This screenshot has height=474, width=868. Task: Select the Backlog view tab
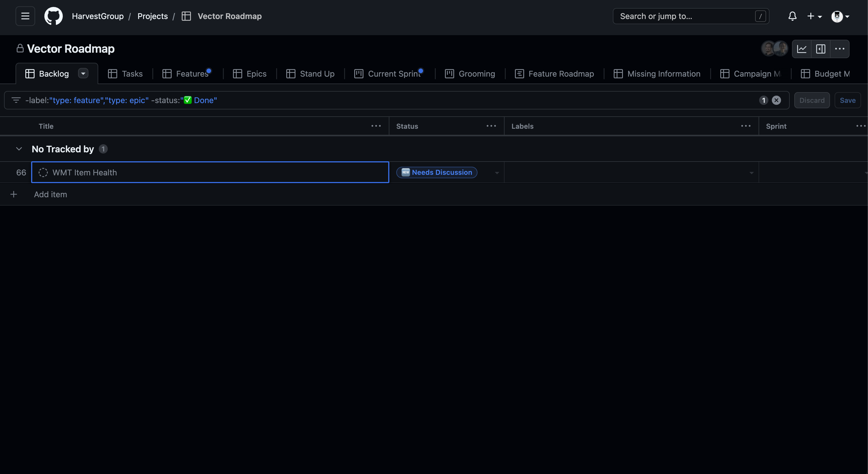click(x=54, y=74)
